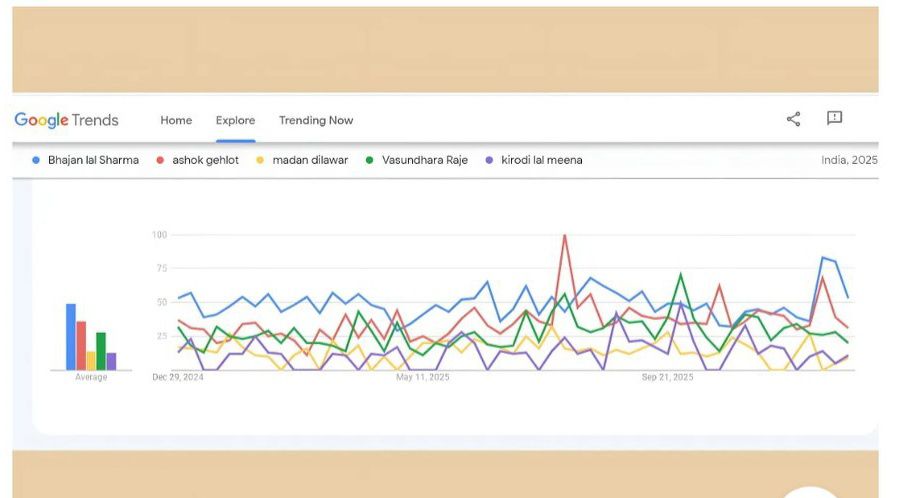Click red dot beside ashok gehlot

click(161, 160)
